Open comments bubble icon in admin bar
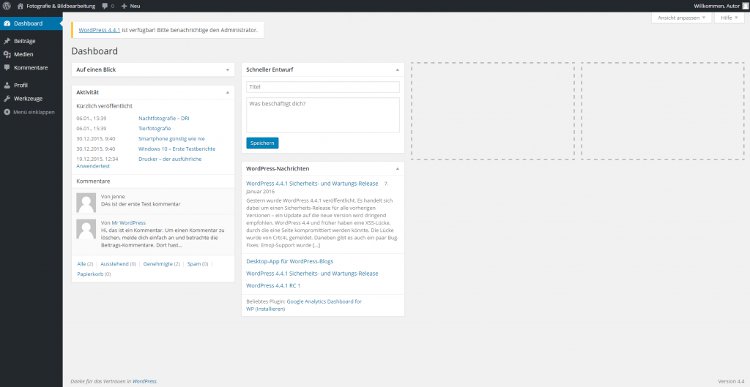This screenshot has width=750, height=387. [x=105, y=6]
